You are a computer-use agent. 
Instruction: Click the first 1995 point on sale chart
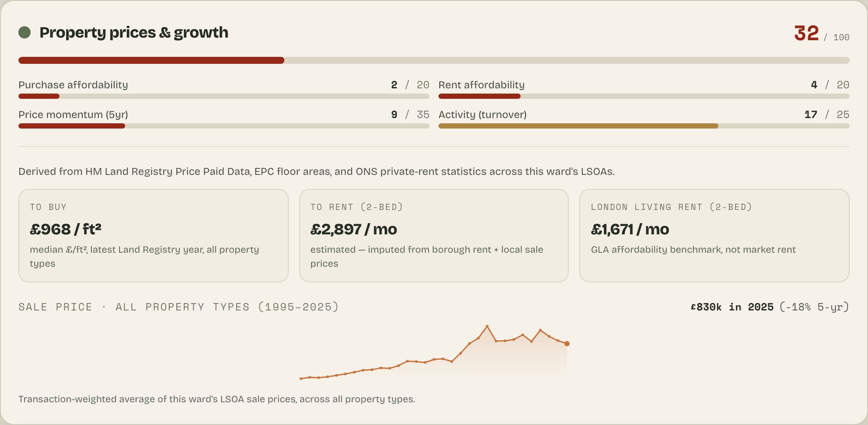pos(301,379)
